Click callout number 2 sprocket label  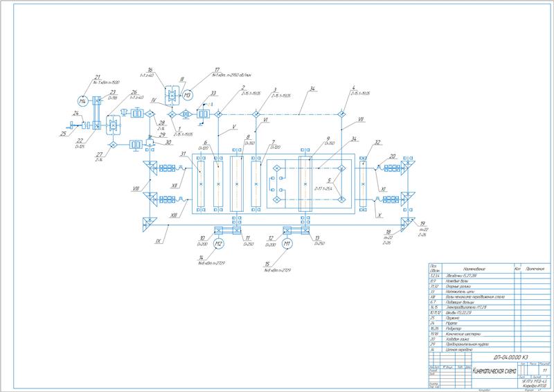pyautogui.click(x=243, y=87)
